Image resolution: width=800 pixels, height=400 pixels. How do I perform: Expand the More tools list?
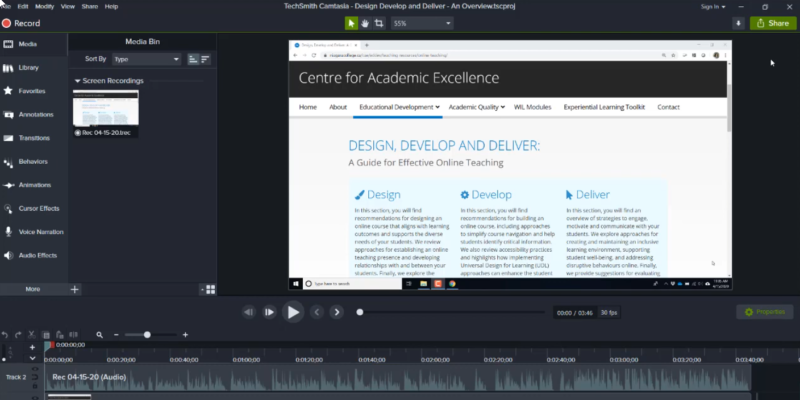tap(33, 289)
